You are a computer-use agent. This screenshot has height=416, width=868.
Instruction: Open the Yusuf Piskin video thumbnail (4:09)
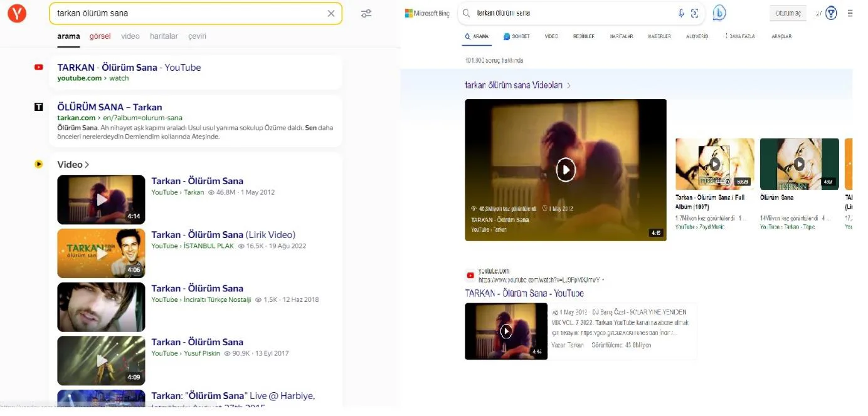101,361
